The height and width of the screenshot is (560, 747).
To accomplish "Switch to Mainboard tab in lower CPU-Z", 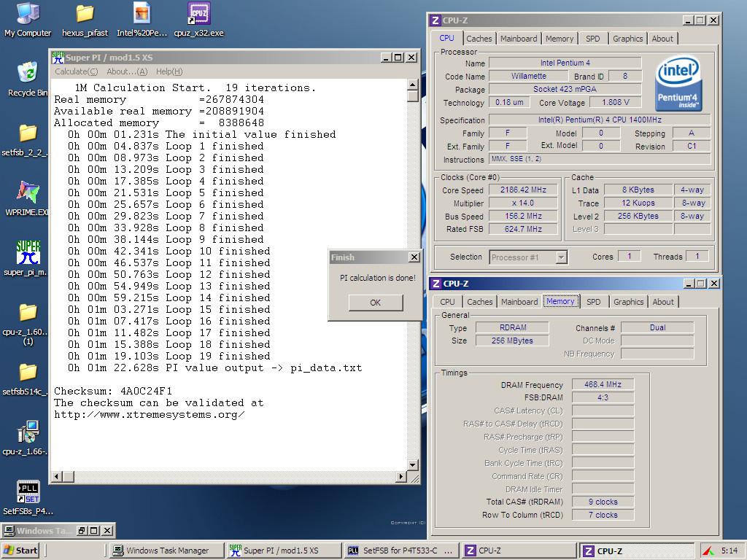I will [519, 302].
